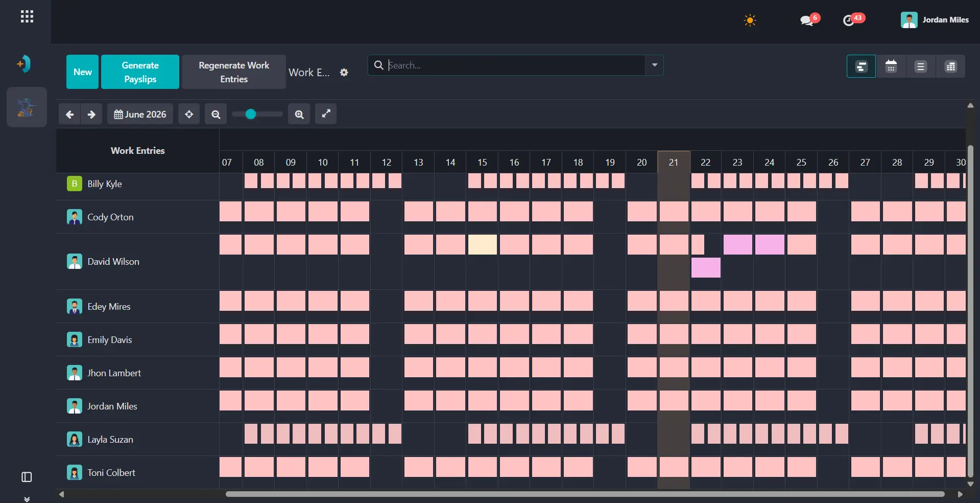The image size is (980, 503).
Task: Switch to Pivot view
Action: [x=950, y=66]
